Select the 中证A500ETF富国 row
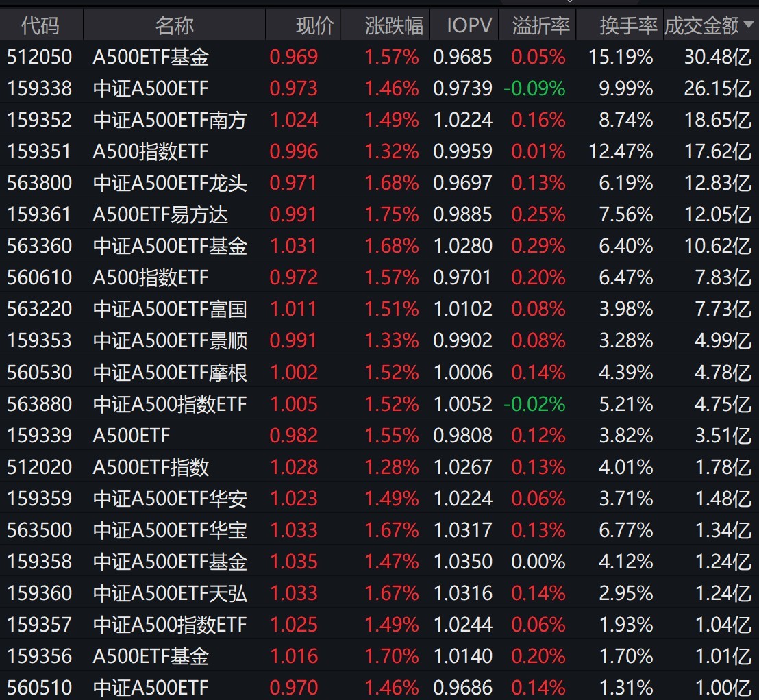 (169, 309)
